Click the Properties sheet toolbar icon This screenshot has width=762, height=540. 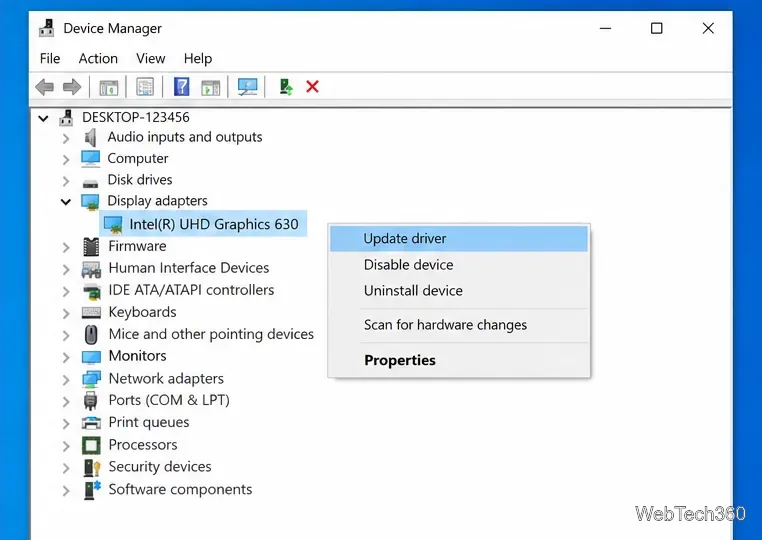pyautogui.click(x=145, y=87)
